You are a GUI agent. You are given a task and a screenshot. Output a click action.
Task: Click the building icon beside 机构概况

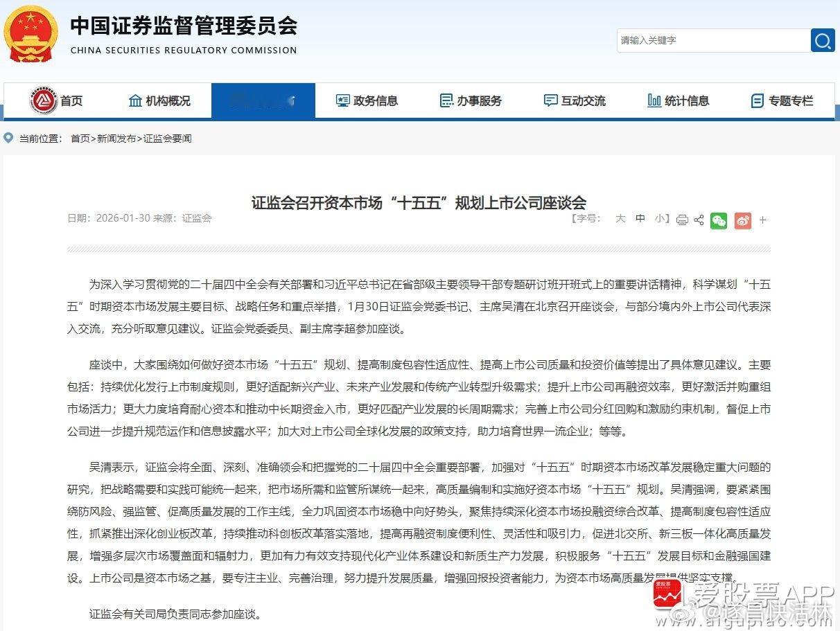click(x=136, y=100)
